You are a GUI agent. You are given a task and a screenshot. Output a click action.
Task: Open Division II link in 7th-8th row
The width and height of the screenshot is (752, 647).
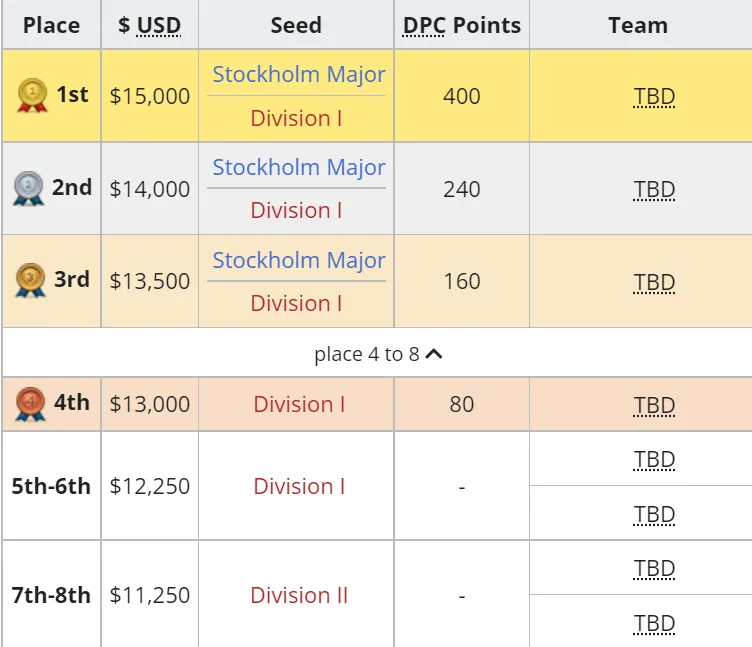click(x=299, y=595)
